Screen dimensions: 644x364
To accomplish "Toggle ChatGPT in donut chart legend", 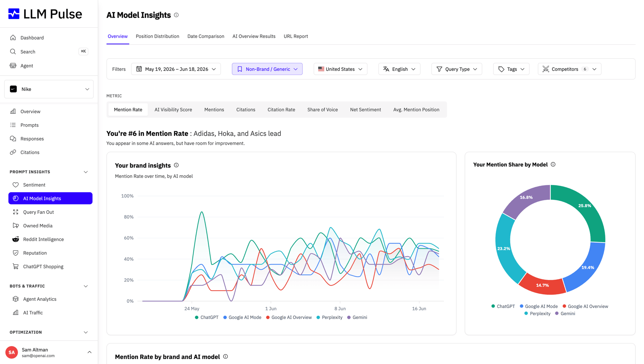I will (503, 306).
